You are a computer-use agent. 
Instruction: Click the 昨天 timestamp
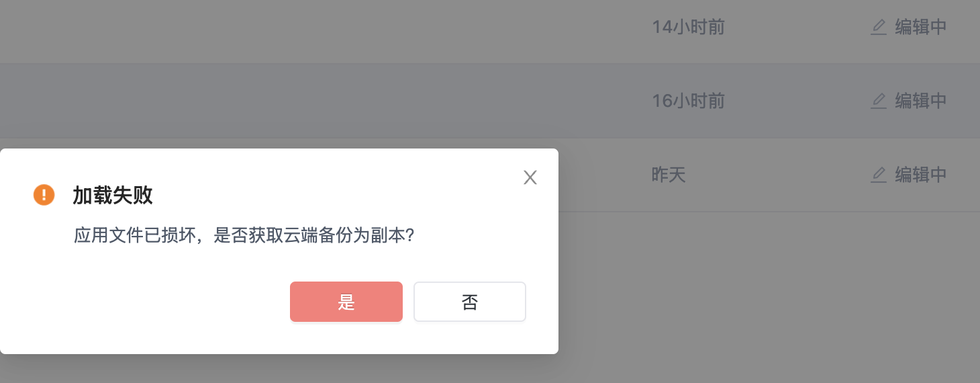coord(669,175)
